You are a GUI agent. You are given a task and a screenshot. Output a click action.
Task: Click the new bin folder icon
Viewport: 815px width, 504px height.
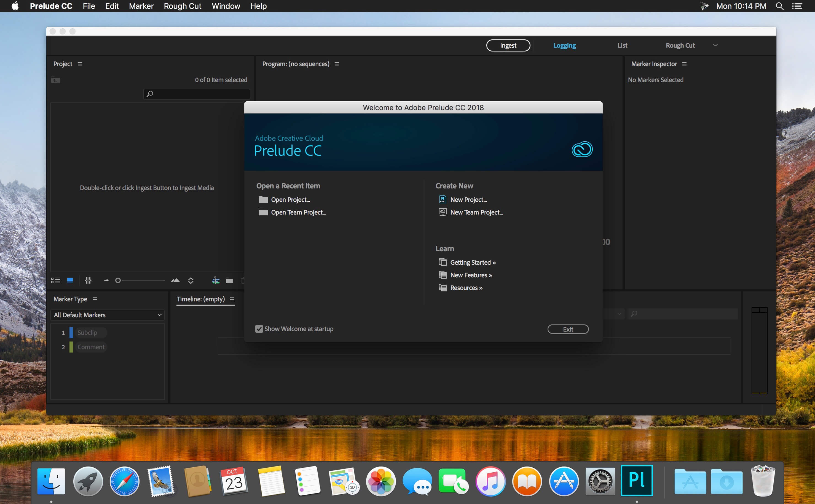(x=229, y=280)
